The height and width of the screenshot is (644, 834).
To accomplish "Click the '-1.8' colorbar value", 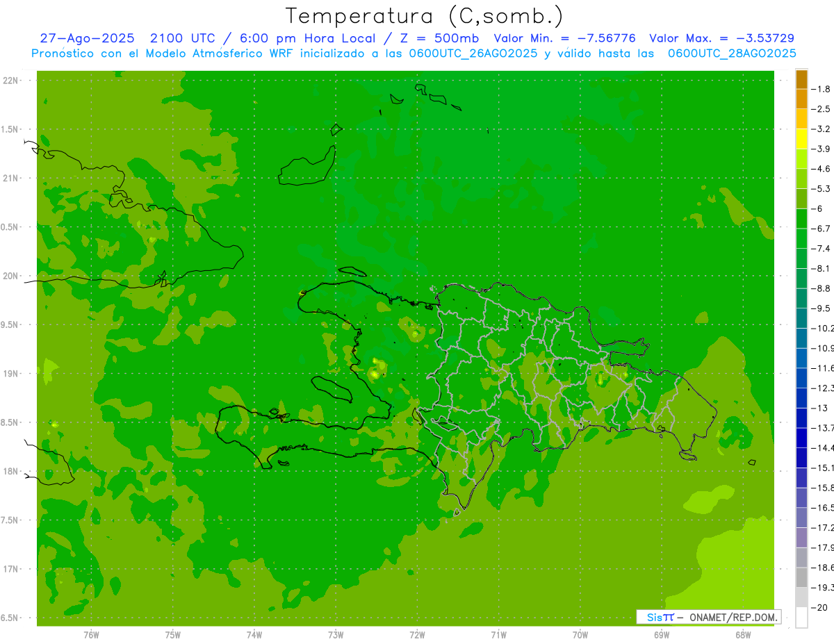I will pyautogui.click(x=821, y=89).
